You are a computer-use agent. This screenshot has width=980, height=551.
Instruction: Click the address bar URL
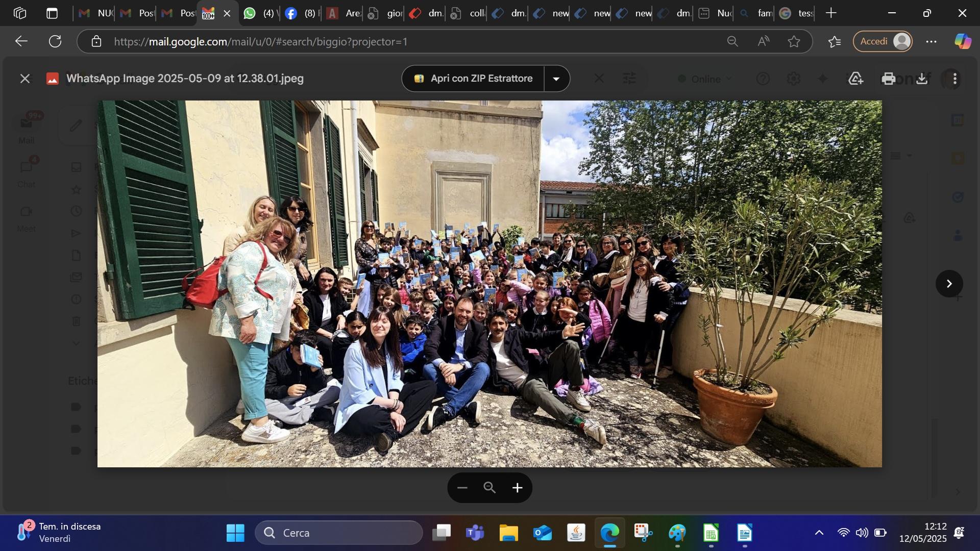(x=261, y=42)
